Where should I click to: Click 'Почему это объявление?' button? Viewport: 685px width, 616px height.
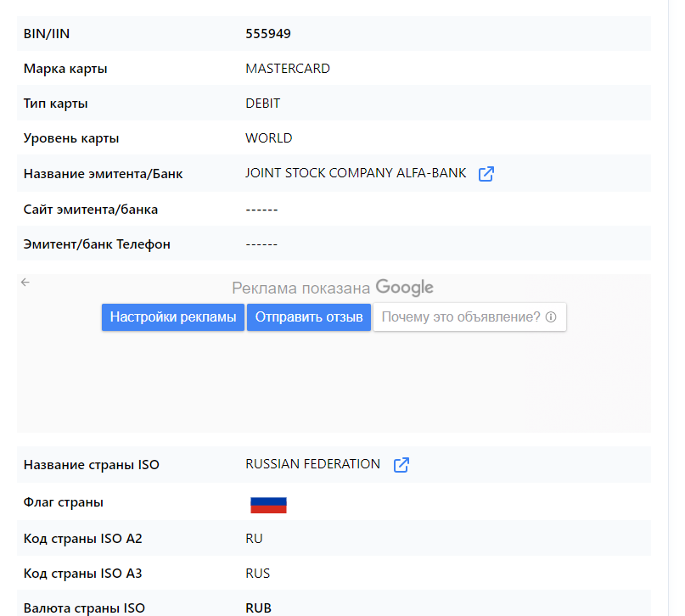[469, 317]
